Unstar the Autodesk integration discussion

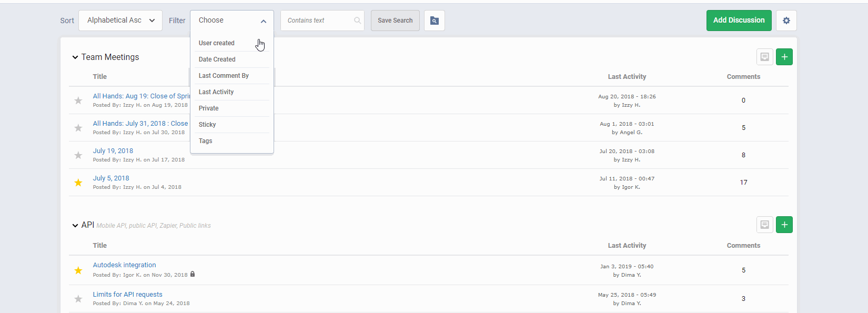(x=78, y=270)
